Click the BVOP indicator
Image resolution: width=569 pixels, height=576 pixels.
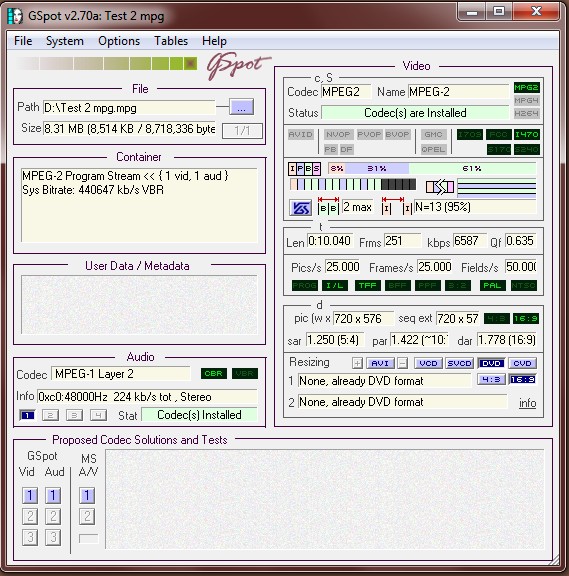point(397,134)
